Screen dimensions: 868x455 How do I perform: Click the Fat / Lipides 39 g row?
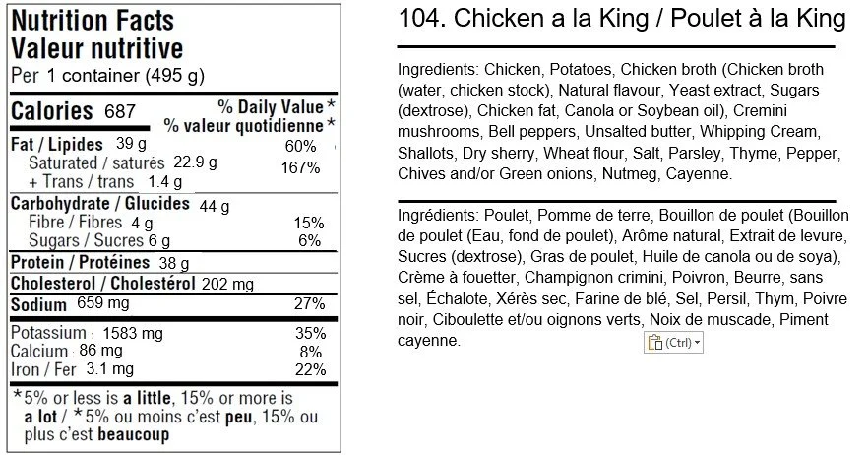click(174, 145)
